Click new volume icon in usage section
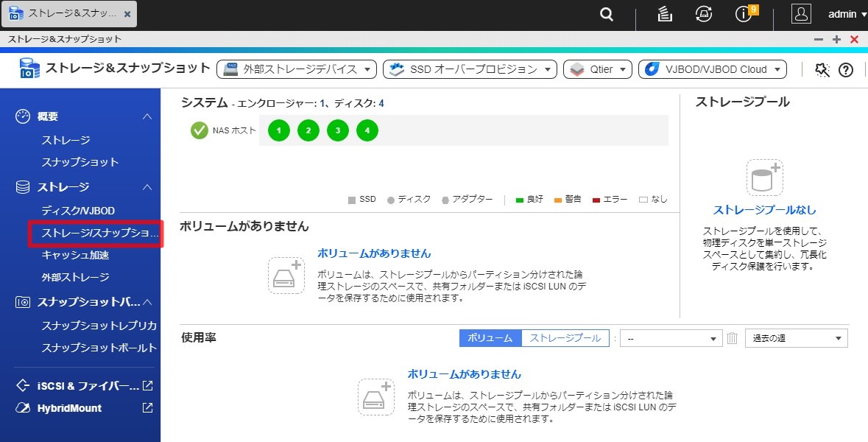 [376, 396]
